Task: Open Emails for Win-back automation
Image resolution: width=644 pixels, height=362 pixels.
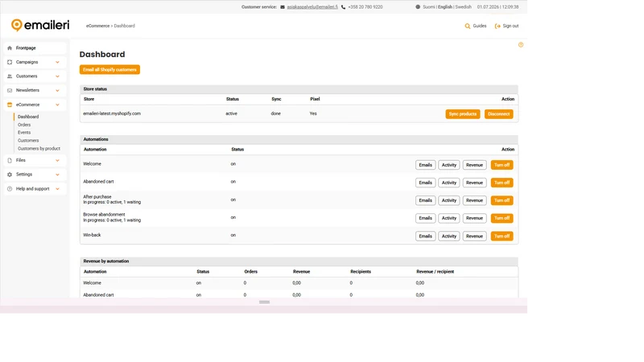Action: 425,236
